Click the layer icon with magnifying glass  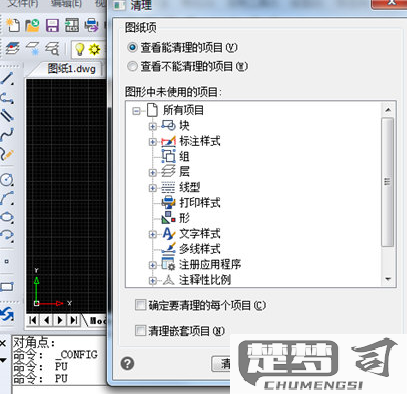pyautogui.click(x=52, y=49)
